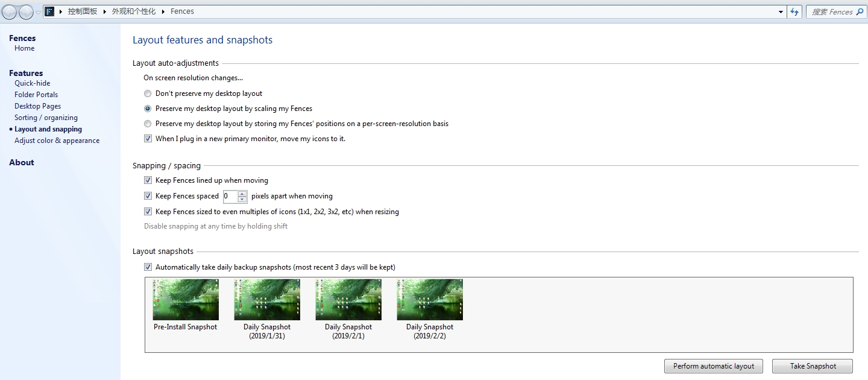This screenshot has height=380, width=868.
Task: Select Daily Snapshot 2019/2/2 thumbnail
Action: [x=430, y=300]
